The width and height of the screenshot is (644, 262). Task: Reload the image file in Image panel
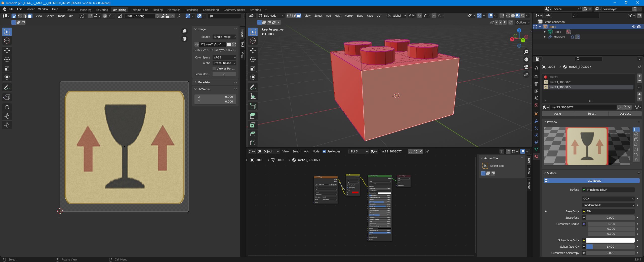click(x=234, y=44)
